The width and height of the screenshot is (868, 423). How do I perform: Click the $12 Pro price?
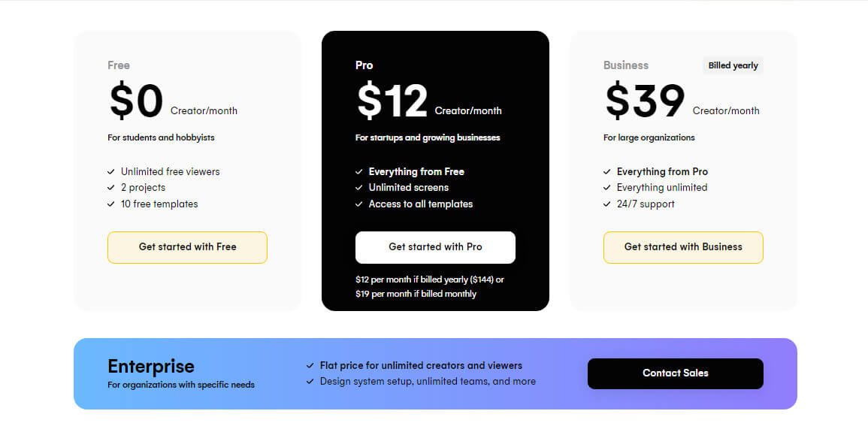tap(392, 101)
